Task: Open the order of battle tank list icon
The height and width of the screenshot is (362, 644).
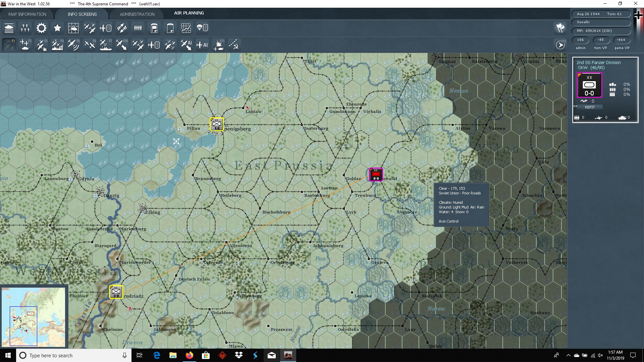Action: pyautogui.click(x=9, y=28)
